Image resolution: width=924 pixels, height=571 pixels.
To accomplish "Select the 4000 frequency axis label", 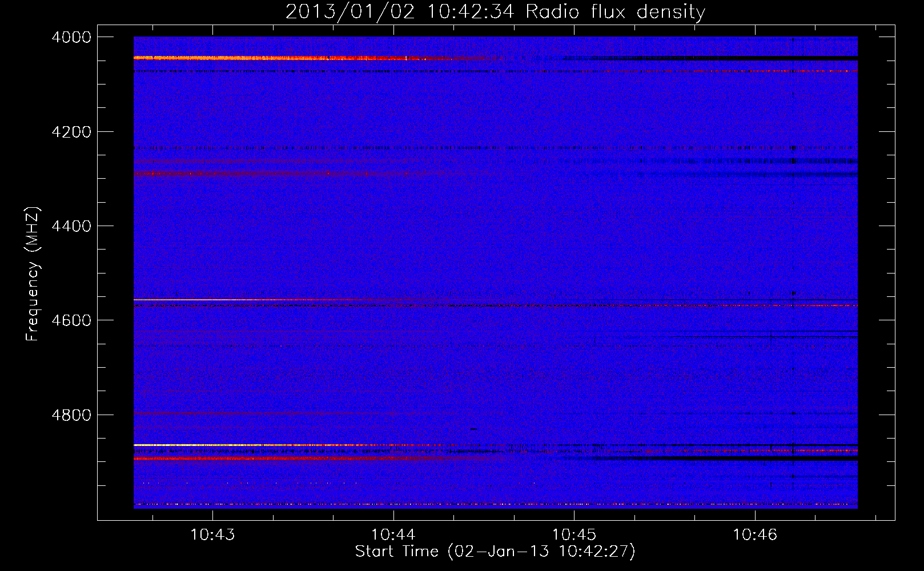I will point(71,37).
